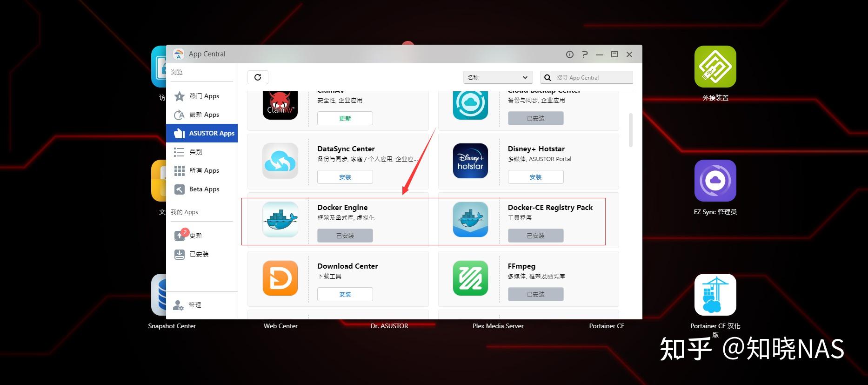The width and height of the screenshot is (868, 385).
Task: Click the 管理 user gear icon
Action: [x=179, y=305]
